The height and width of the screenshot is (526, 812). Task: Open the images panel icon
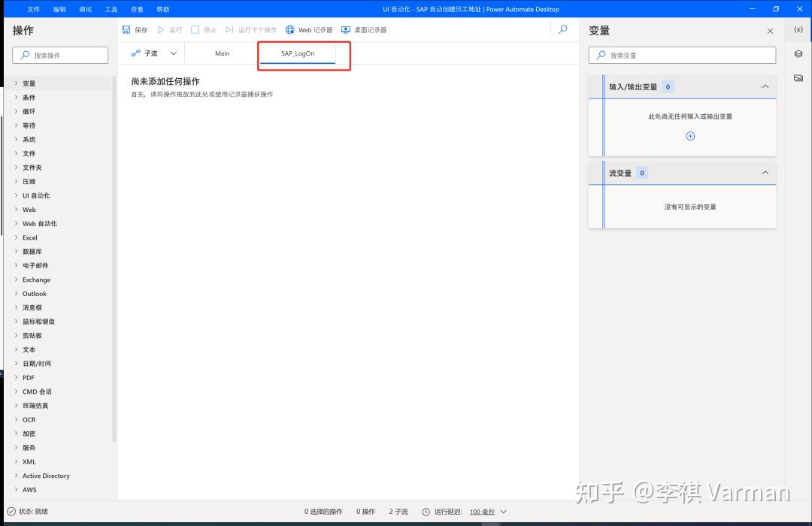[x=798, y=78]
